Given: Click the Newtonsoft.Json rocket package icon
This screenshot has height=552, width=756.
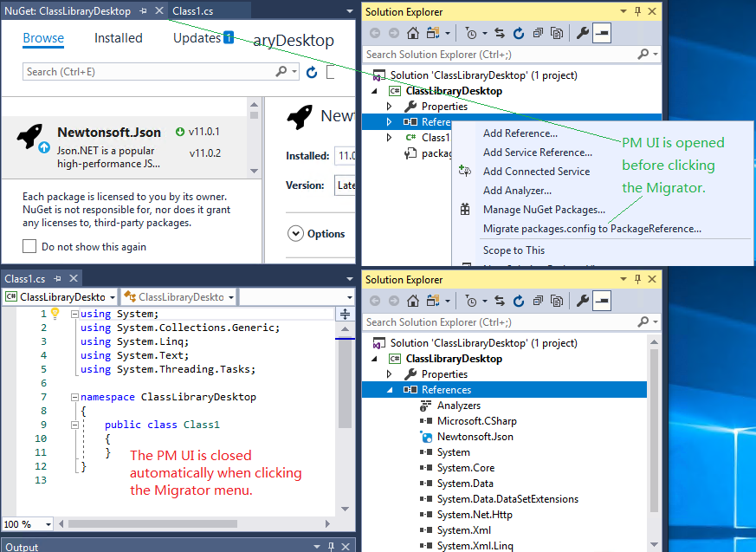Looking at the screenshot, I should [29, 137].
